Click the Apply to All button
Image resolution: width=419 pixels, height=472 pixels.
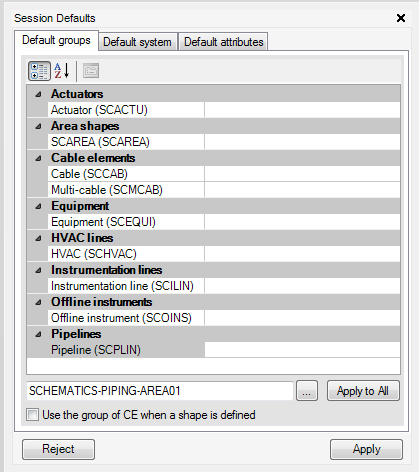coord(363,391)
